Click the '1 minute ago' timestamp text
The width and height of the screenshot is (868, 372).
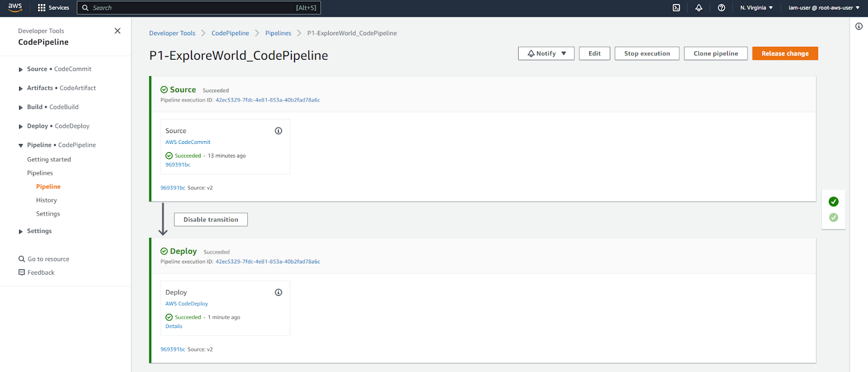224,318
